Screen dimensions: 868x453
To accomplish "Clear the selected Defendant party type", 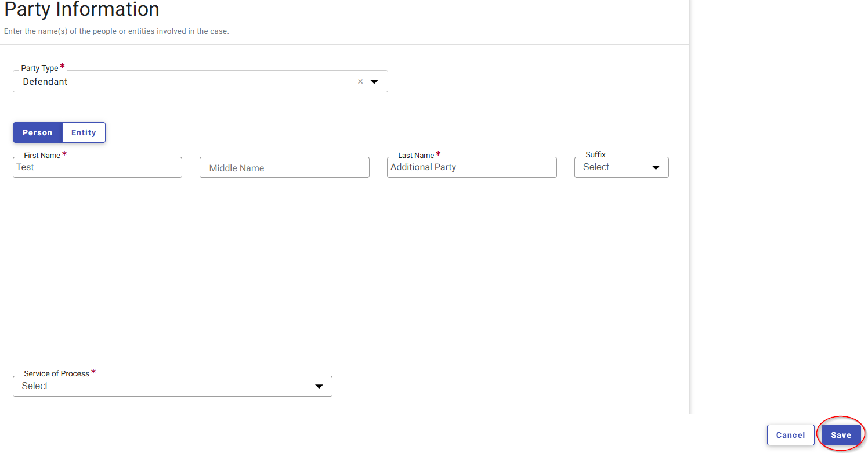I will click(360, 81).
